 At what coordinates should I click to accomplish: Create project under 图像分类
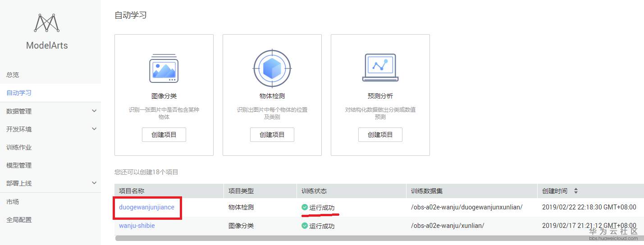coord(164,135)
